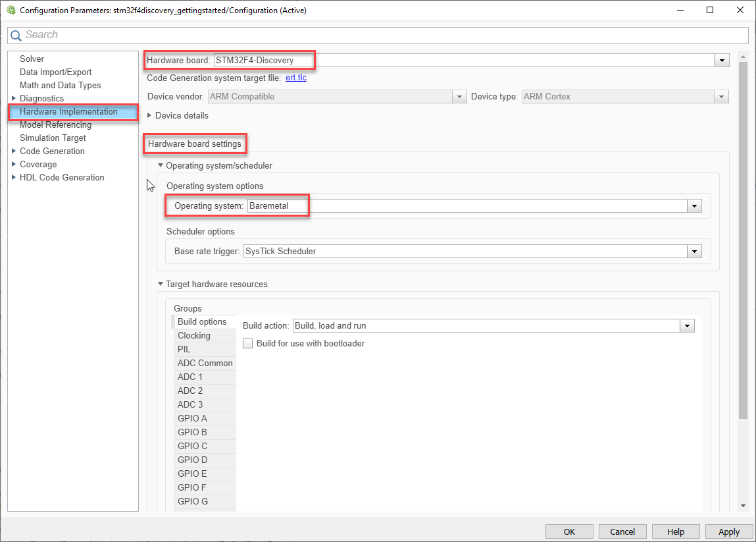This screenshot has width=756, height=542.
Task: Collapse the Target hardware resources section
Action: (x=161, y=285)
